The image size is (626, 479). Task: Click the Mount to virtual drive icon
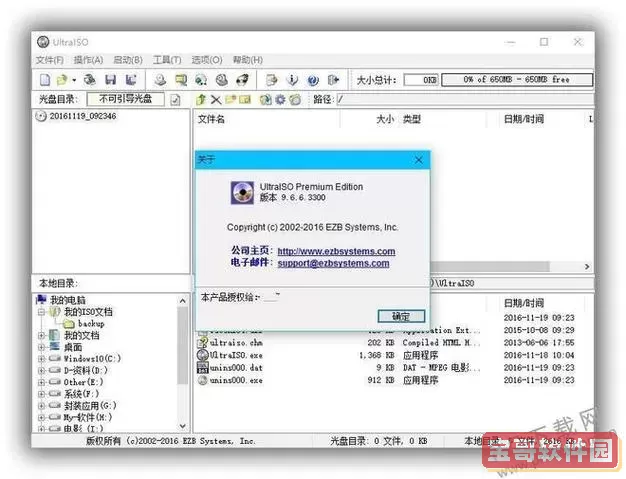(222, 80)
